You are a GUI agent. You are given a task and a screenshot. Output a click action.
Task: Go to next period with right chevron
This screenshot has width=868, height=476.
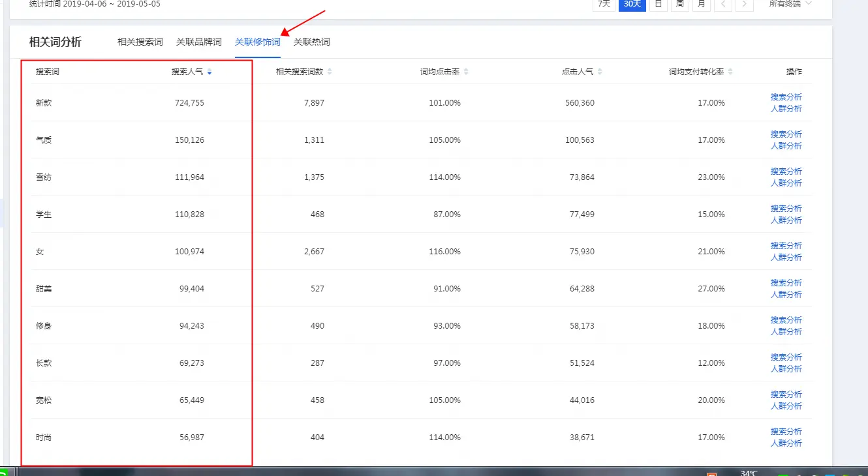(745, 4)
